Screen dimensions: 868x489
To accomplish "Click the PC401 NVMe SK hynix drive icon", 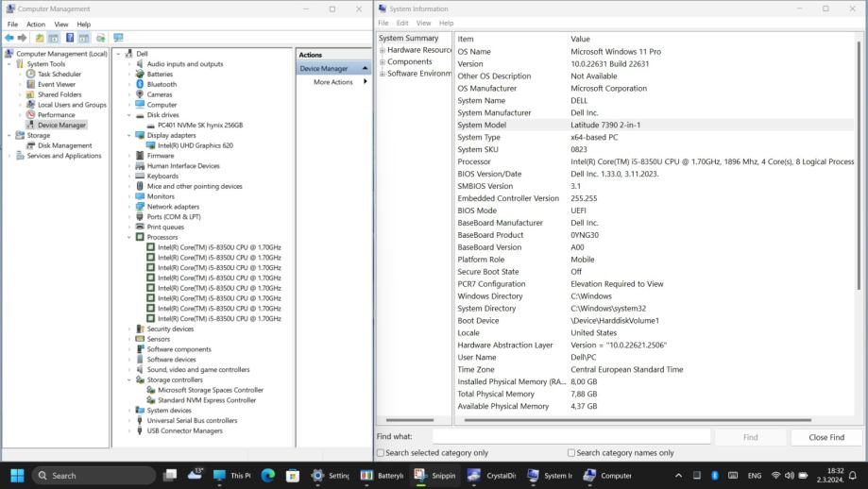I will 150,125.
